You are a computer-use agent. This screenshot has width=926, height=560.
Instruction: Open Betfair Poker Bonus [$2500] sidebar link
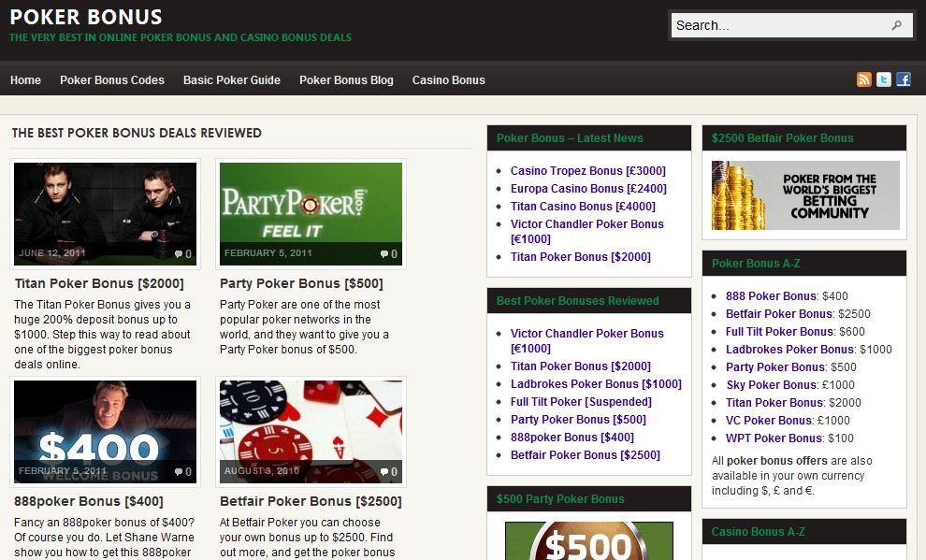pyautogui.click(x=586, y=454)
